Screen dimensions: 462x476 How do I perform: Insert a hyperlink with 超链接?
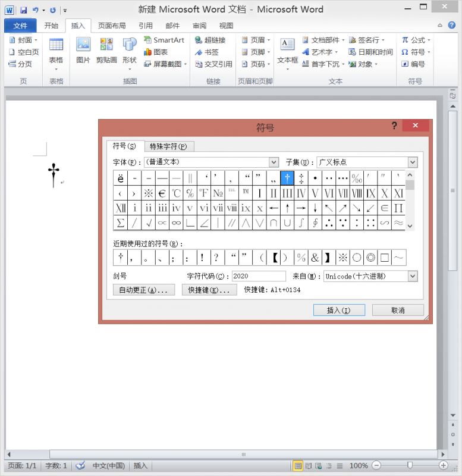210,40
